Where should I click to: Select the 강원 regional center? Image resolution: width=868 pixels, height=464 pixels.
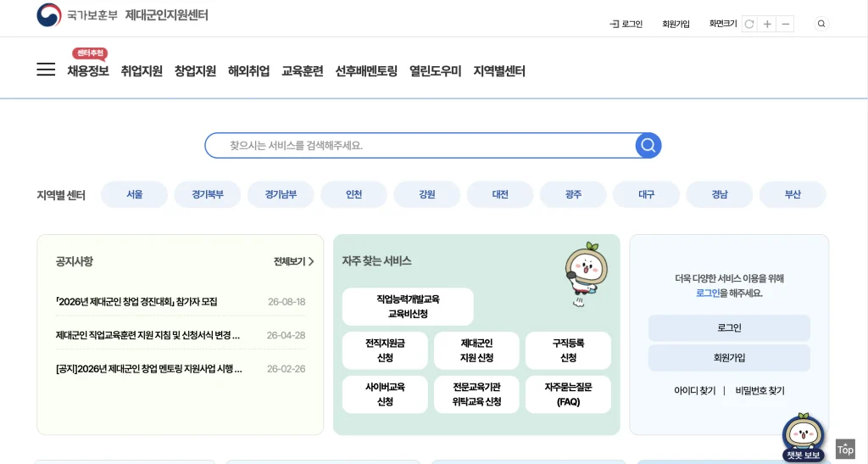(427, 194)
